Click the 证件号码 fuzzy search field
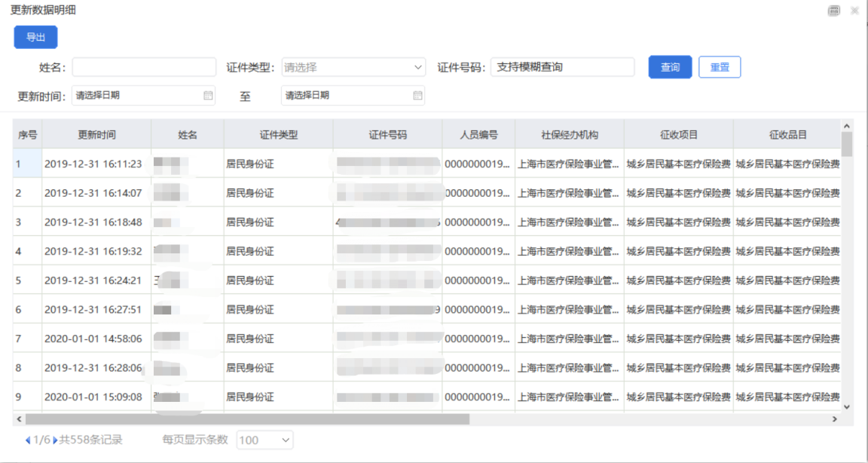This screenshot has width=868, height=463. point(562,67)
